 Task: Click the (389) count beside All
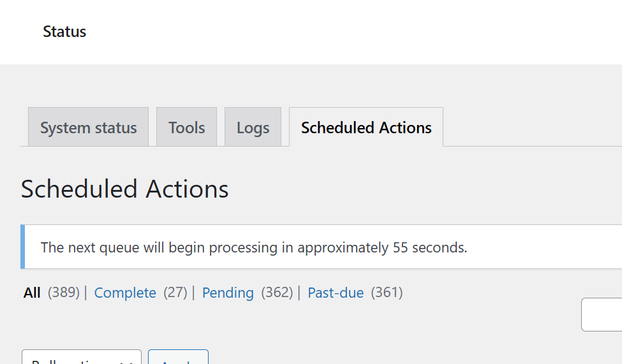coord(64,293)
